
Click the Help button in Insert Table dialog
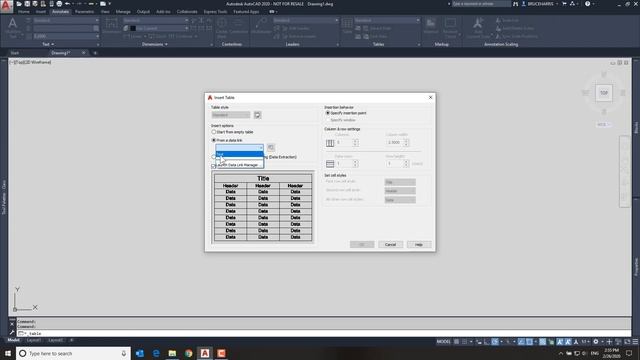419,244
